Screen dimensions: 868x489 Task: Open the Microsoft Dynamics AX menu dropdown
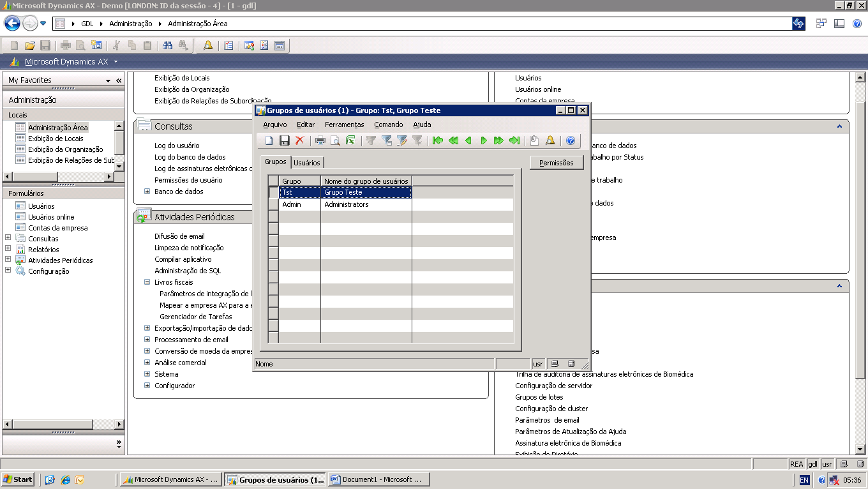coord(116,62)
